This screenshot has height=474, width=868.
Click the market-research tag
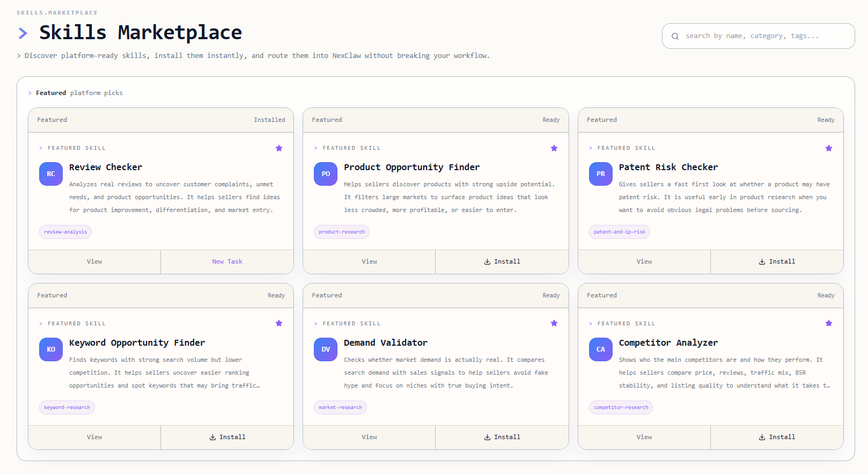pyautogui.click(x=340, y=407)
